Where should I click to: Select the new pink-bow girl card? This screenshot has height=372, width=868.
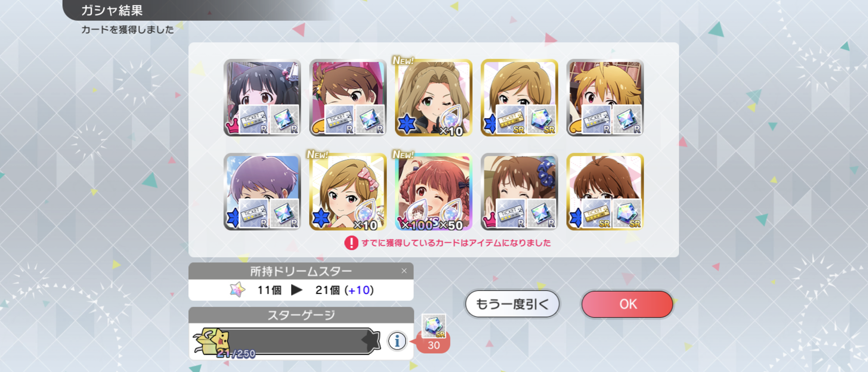[x=348, y=192]
